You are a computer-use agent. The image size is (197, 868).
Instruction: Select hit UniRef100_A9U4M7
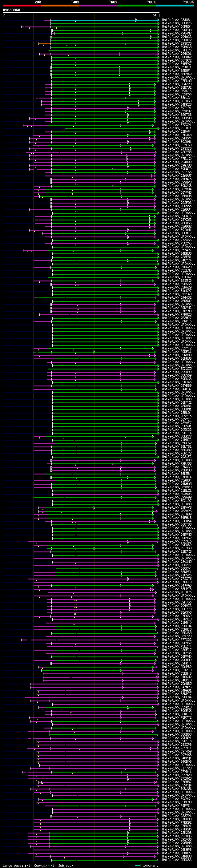(x=176, y=33)
